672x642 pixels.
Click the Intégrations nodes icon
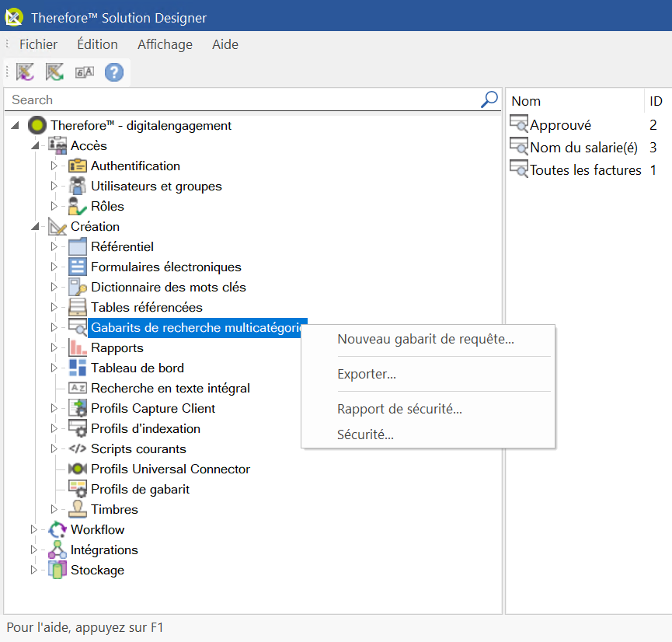click(57, 550)
